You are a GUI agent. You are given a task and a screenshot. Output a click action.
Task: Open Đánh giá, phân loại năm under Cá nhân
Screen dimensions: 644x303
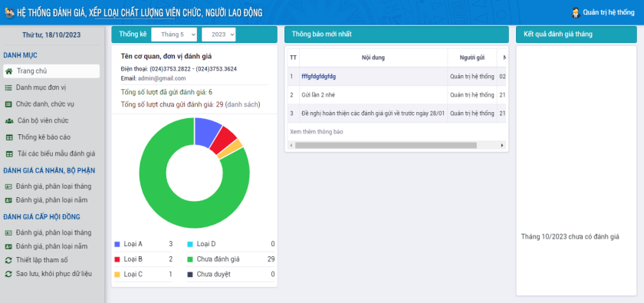coord(52,199)
